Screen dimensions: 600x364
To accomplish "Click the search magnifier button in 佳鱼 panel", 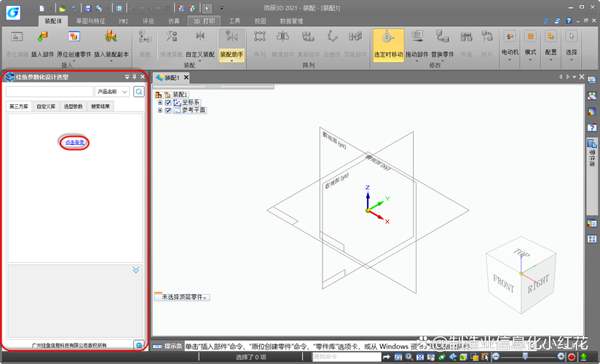I will [x=139, y=92].
